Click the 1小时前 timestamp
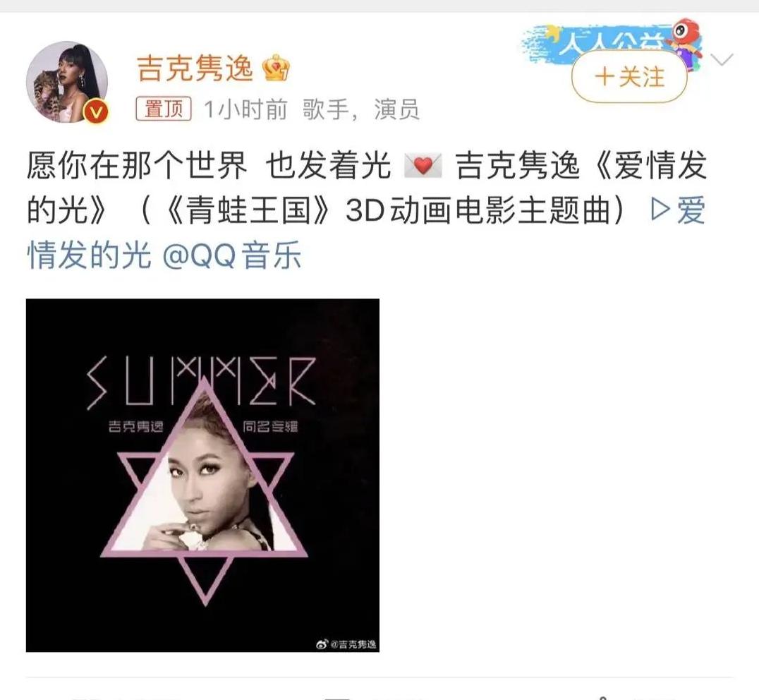The width and height of the screenshot is (759, 700). click(x=246, y=109)
